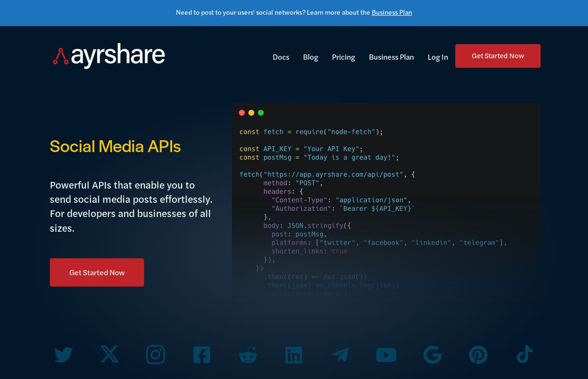Image resolution: width=588 pixels, height=379 pixels.
Task: Click the ".then((res) => res.json())" line
Action: click(x=315, y=277)
